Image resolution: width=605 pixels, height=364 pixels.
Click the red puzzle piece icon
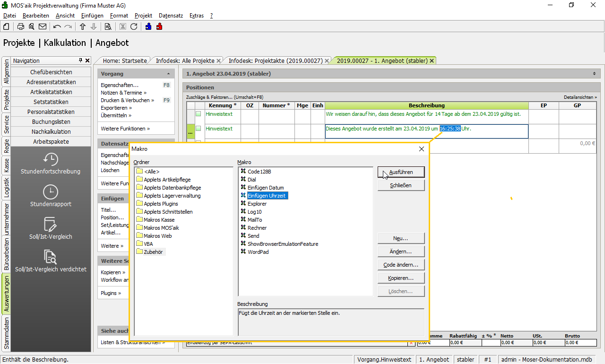click(x=159, y=26)
